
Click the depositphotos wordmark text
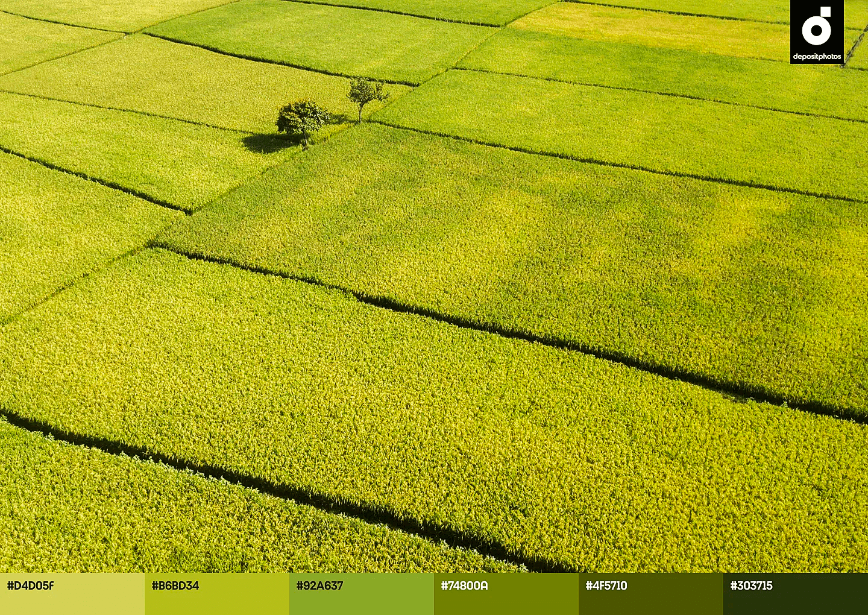[817, 57]
